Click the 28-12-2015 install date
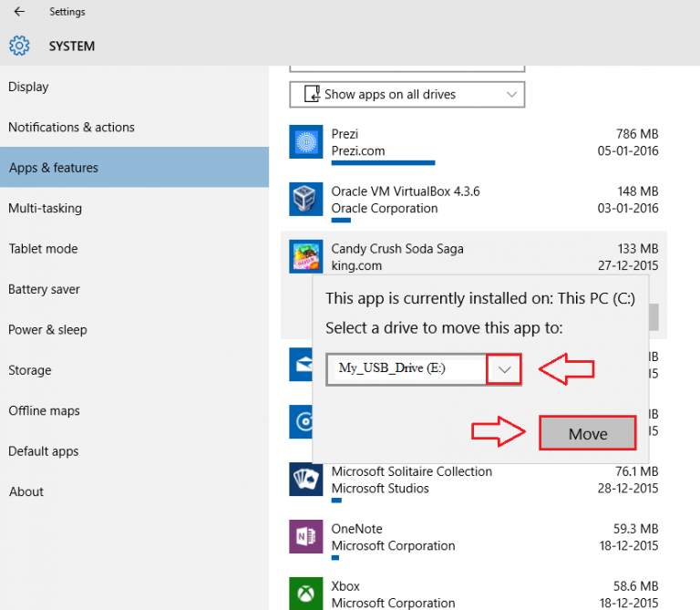 point(628,489)
